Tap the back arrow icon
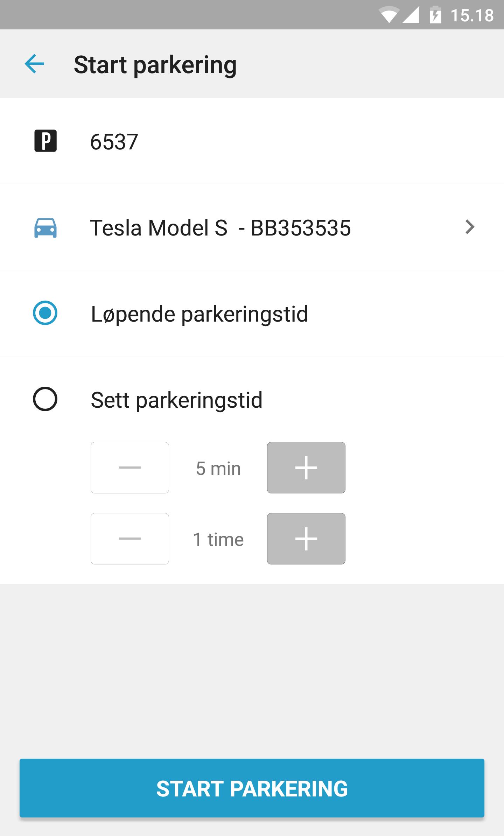This screenshot has width=504, height=836. click(x=34, y=64)
